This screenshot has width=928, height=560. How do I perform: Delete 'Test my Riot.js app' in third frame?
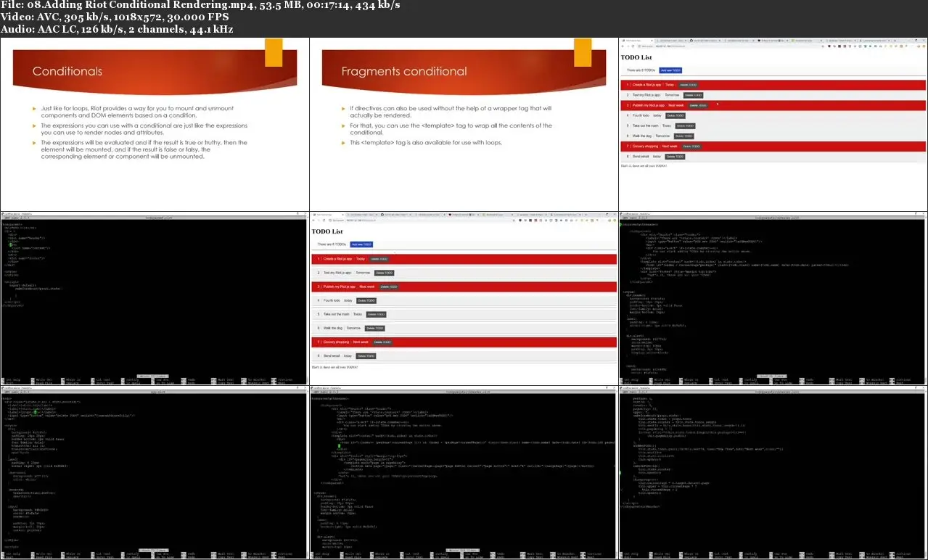click(x=694, y=95)
